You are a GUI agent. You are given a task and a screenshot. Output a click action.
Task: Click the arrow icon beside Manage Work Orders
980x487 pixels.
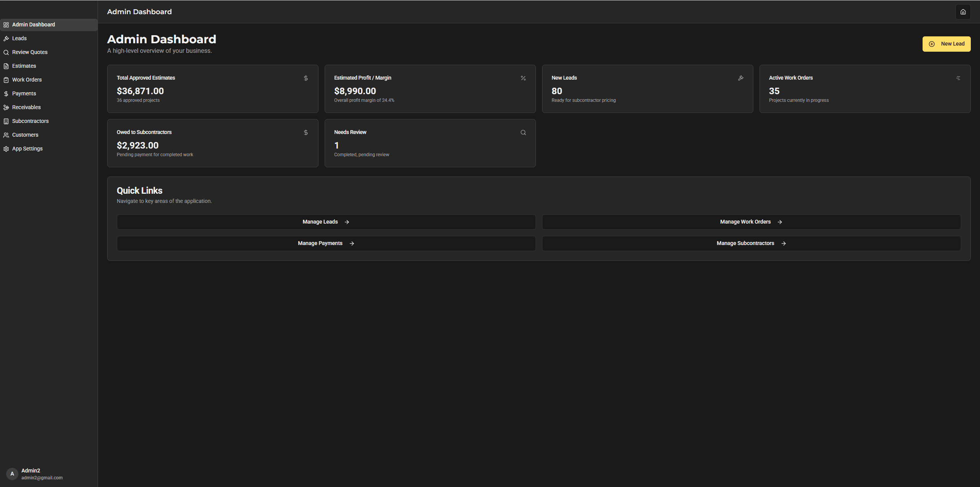pyautogui.click(x=780, y=222)
